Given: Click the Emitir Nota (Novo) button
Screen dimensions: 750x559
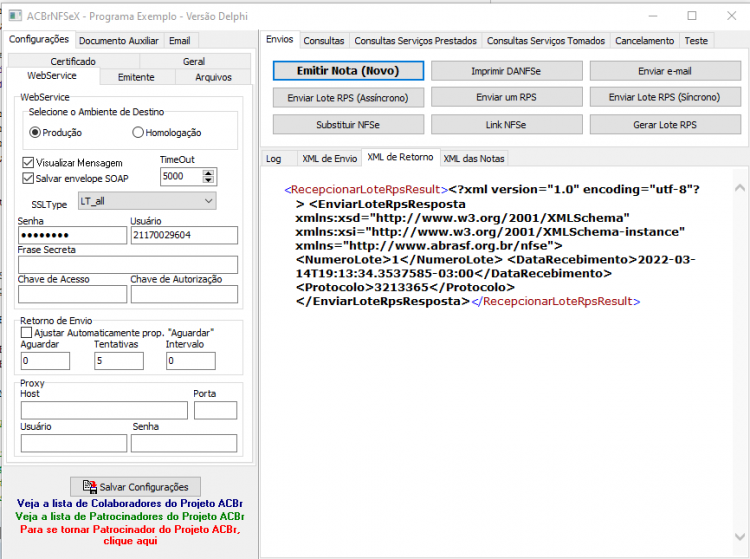Looking at the screenshot, I should (x=348, y=71).
